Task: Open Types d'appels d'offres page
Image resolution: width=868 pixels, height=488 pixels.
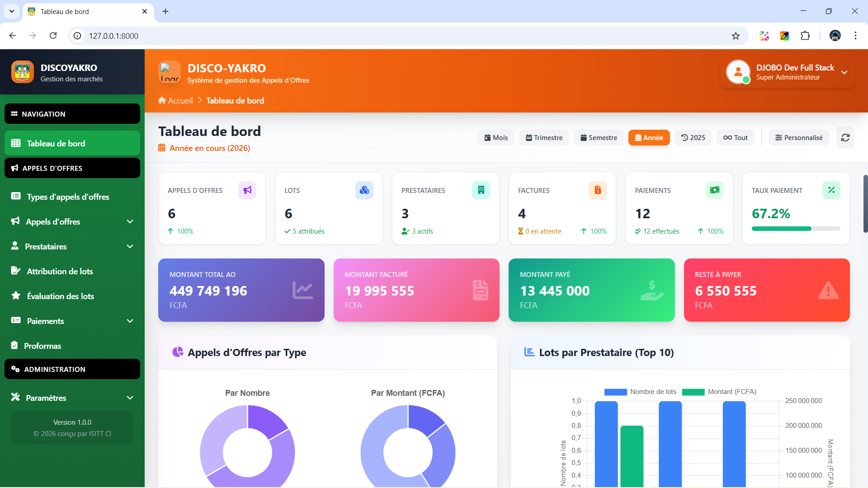Action: pyautogui.click(x=72, y=197)
